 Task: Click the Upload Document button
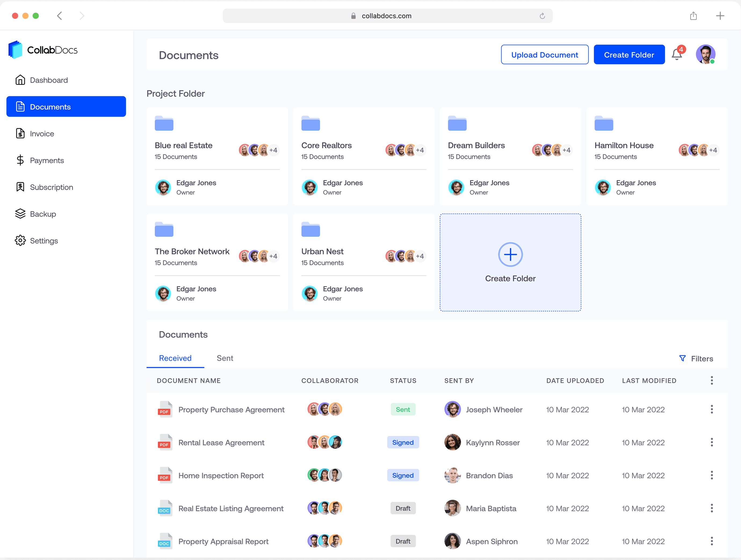coord(544,54)
